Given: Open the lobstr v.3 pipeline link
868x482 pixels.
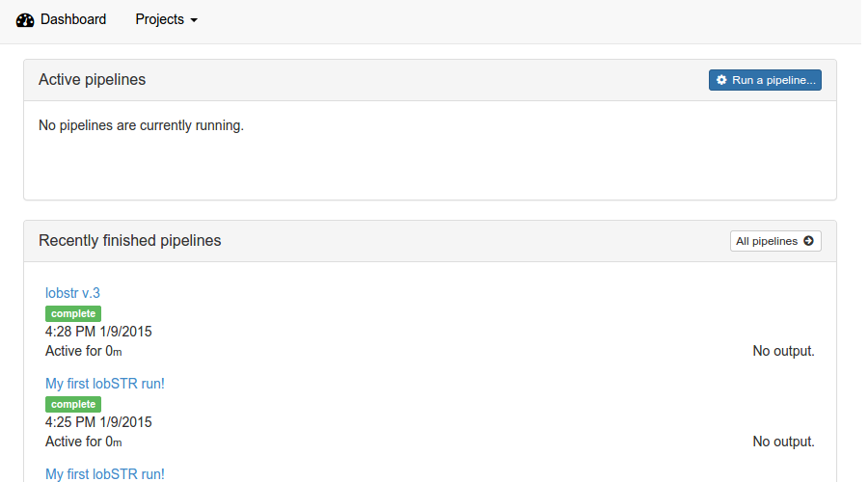Looking at the screenshot, I should (x=72, y=293).
